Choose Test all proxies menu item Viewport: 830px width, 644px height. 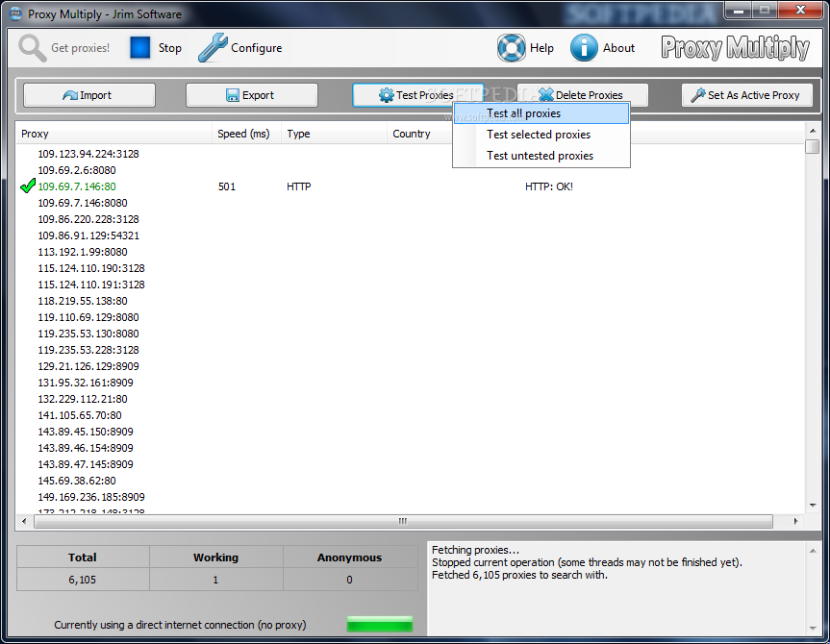click(x=541, y=113)
